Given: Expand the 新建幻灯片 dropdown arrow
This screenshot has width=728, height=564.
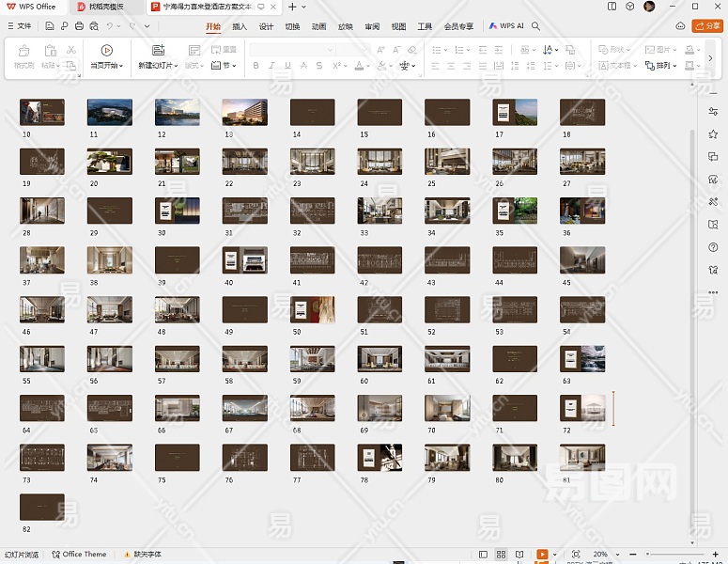Looking at the screenshot, I should pyautogui.click(x=178, y=66).
